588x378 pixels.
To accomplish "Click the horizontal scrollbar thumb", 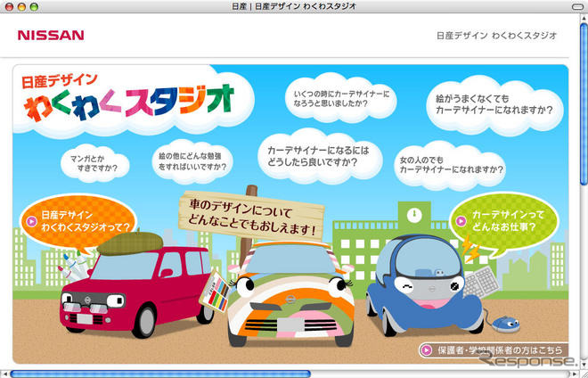I will click(x=160, y=374).
